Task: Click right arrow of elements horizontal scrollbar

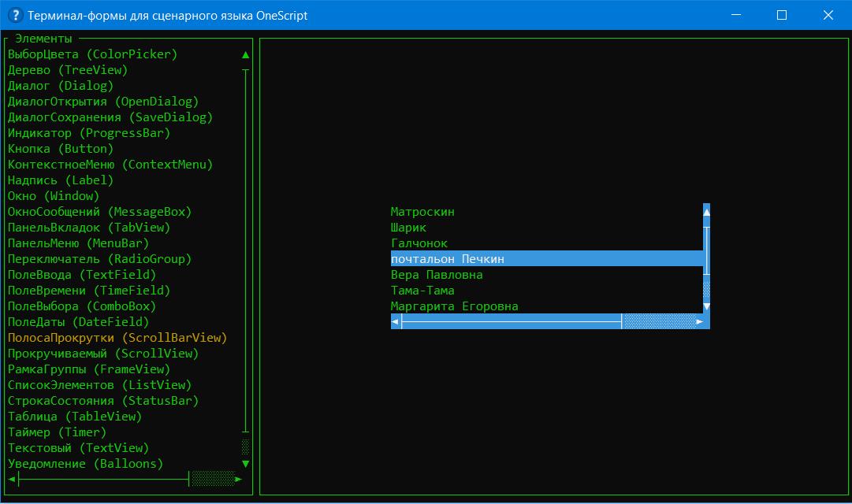Action: (x=239, y=479)
